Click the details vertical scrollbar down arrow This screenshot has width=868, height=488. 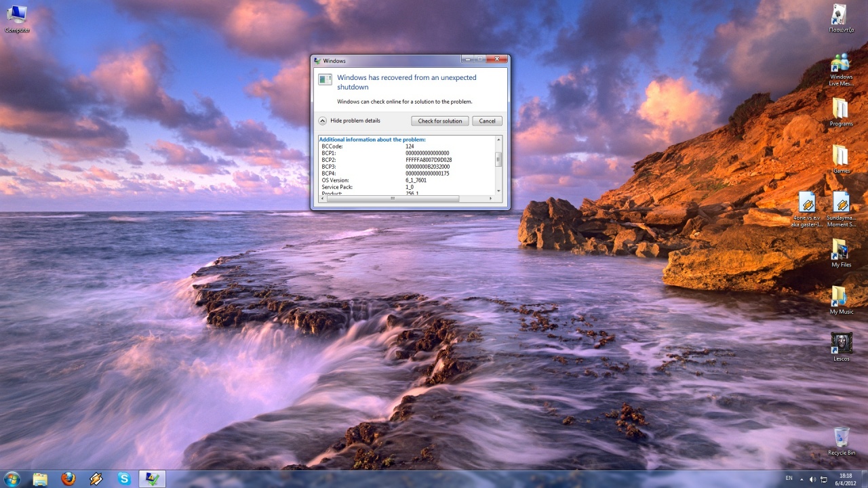coord(498,191)
